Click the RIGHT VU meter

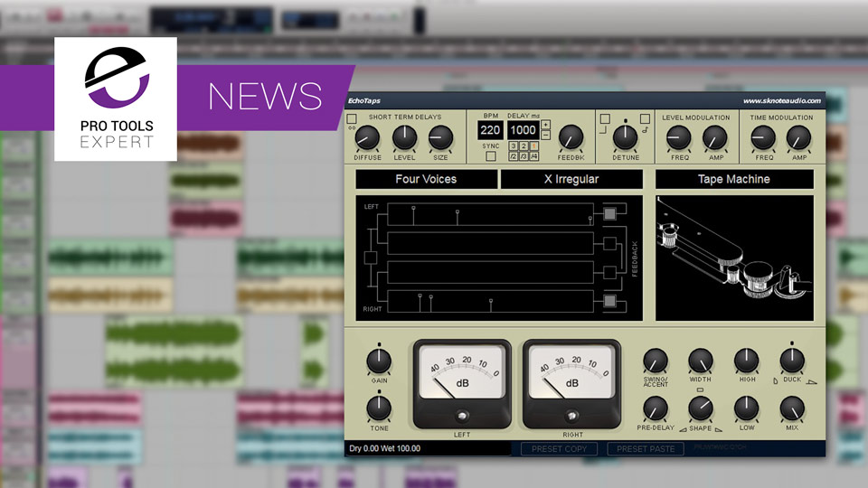pos(571,384)
